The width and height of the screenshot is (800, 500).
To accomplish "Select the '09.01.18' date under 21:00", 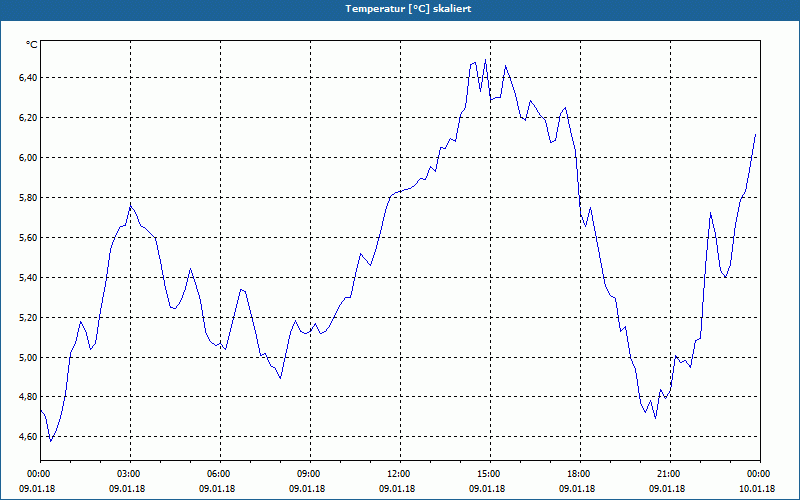I will [x=667, y=489].
